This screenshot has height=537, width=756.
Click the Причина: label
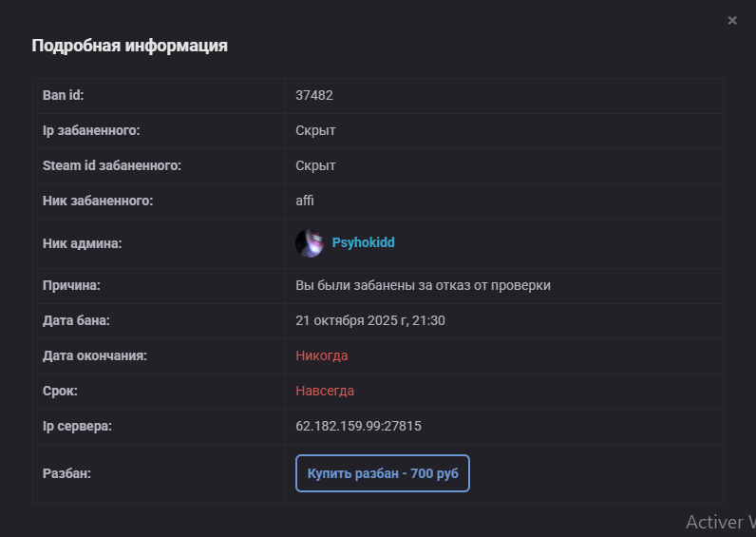[71, 285]
